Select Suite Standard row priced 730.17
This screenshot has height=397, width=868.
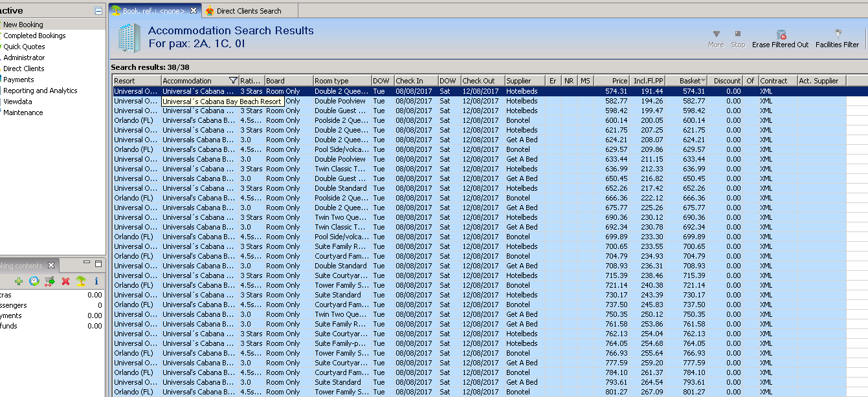pyautogui.click(x=490, y=295)
